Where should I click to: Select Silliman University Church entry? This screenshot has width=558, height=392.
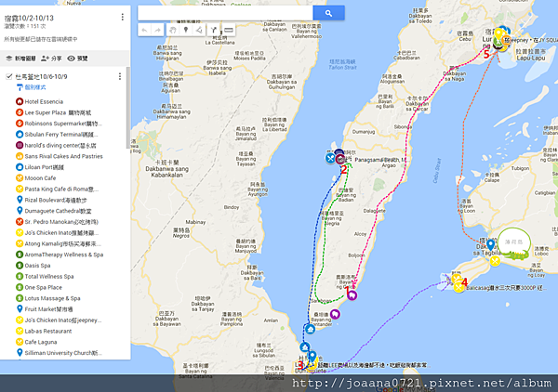[x=63, y=353]
